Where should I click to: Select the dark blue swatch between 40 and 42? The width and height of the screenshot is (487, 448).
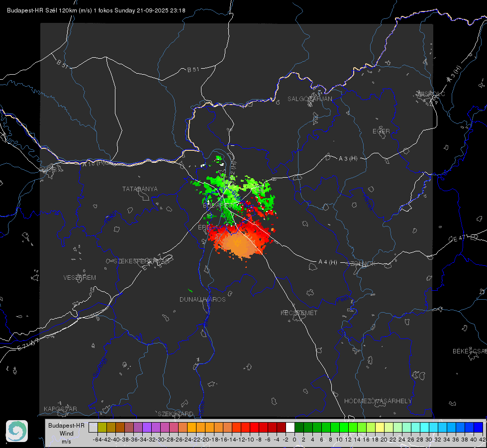pyautogui.click(x=479, y=428)
